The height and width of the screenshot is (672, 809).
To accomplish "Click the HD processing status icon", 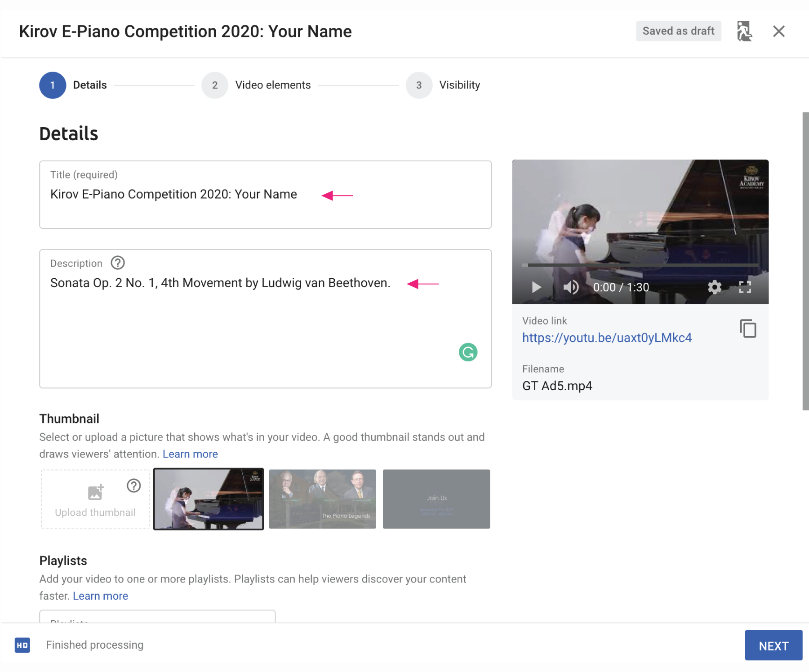I will (22, 645).
